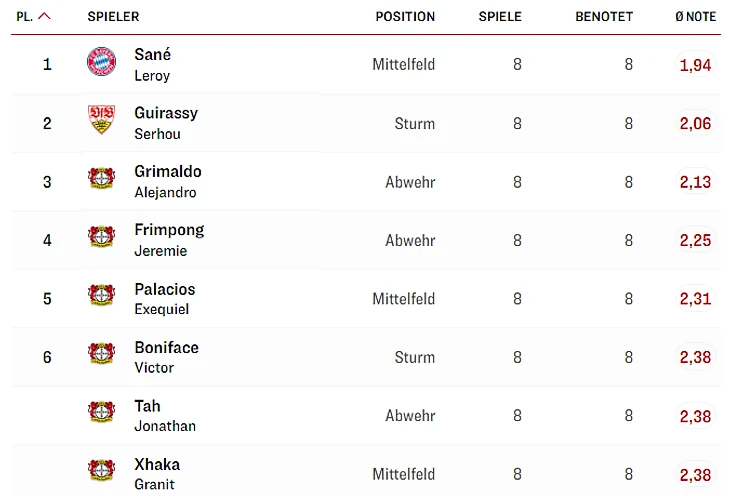Toggle sort order with the PL. arrow
Image resolution: width=730 pixels, height=496 pixels.
tap(44, 16)
